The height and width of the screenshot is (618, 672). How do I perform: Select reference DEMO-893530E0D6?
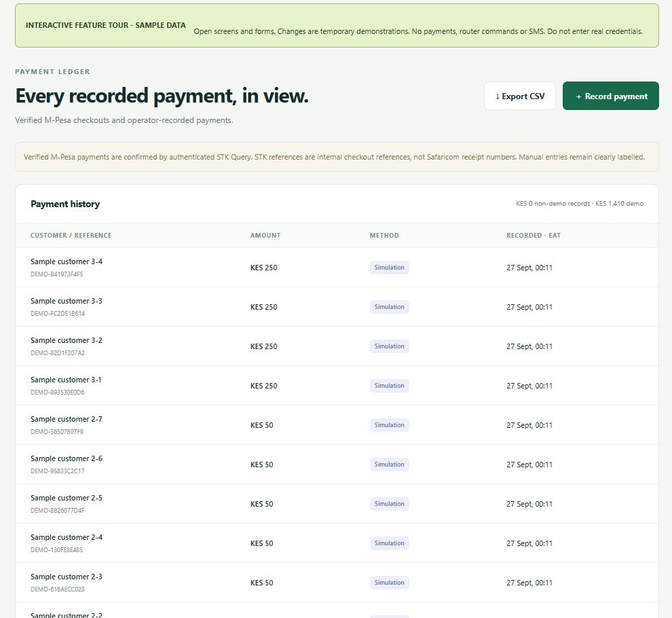58,393
